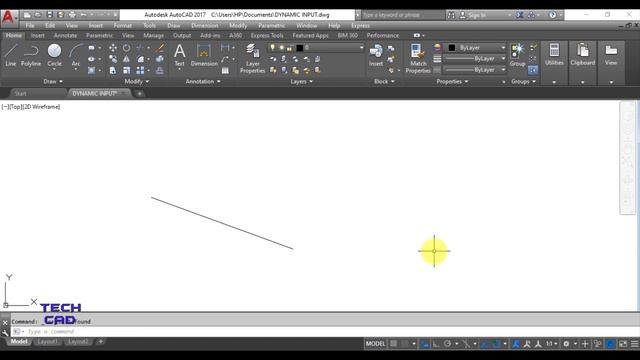The height and width of the screenshot is (360, 640).
Task: Click the Save icon in quick access toolbar
Action: click(x=50, y=15)
